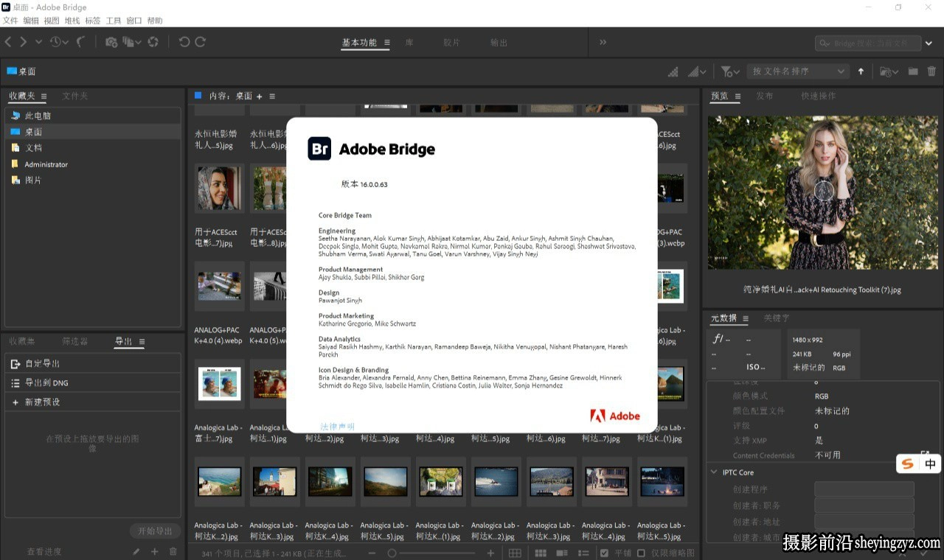944x560 pixels.
Task: Choose the 自定导出 export option
Action: [x=92, y=363]
